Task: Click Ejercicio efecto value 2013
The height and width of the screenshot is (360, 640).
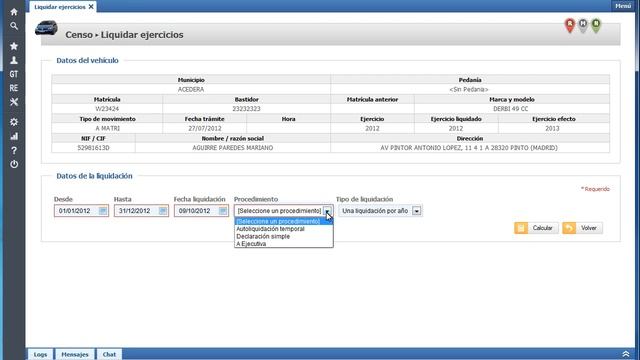Action: click(553, 128)
